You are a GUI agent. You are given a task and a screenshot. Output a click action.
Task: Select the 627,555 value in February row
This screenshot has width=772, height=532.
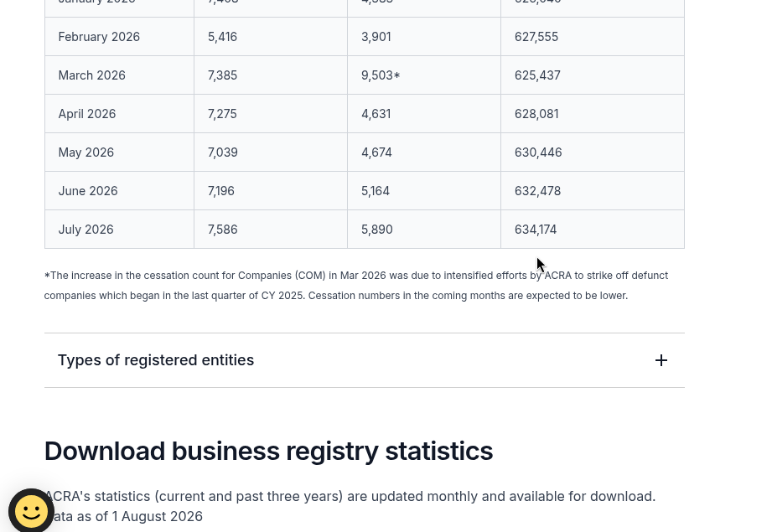pos(536,37)
